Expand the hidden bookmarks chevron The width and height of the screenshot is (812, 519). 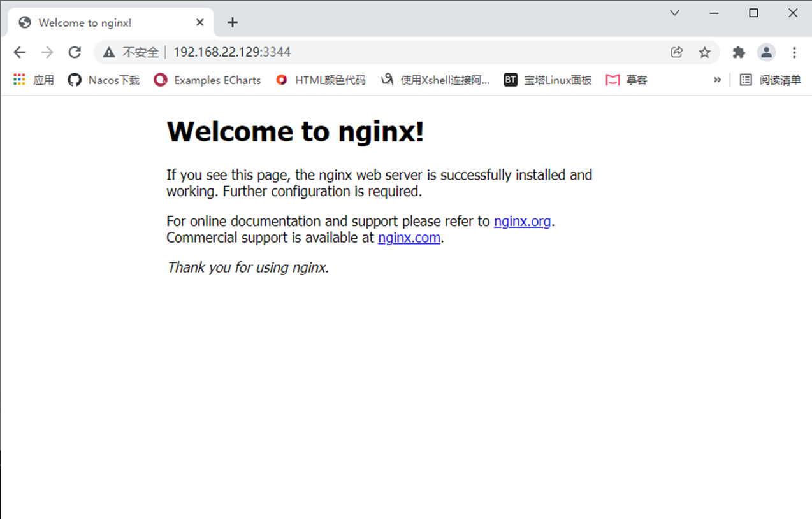717,80
